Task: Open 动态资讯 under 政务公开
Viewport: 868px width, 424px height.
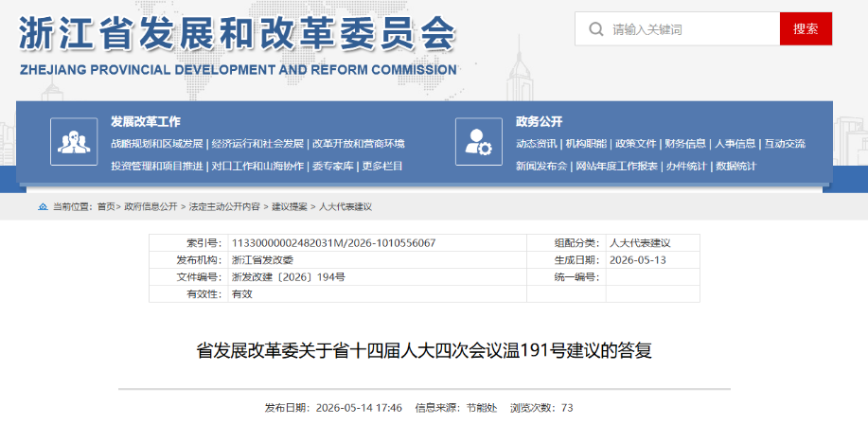Action: (x=537, y=144)
